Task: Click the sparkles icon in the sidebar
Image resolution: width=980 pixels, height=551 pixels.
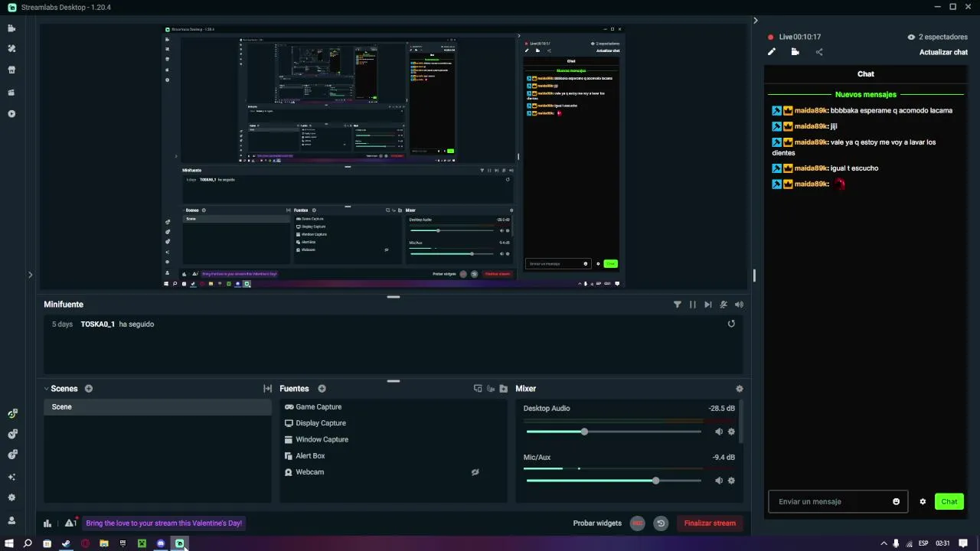Action: click(x=11, y=477)
